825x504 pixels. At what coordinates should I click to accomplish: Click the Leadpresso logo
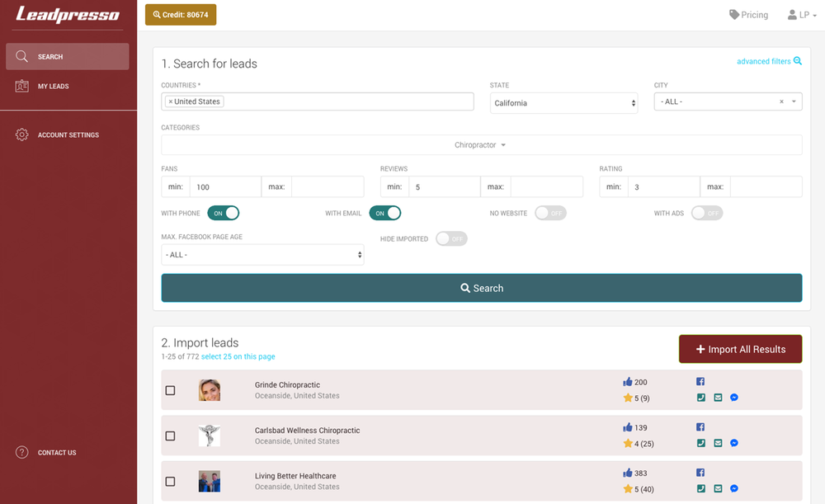click(x=68, y=14)
